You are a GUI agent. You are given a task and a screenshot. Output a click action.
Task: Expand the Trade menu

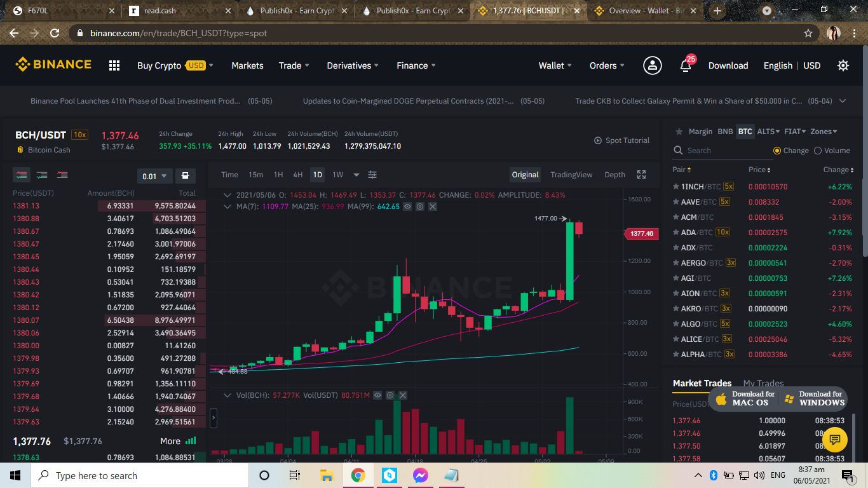click(294, 65)
